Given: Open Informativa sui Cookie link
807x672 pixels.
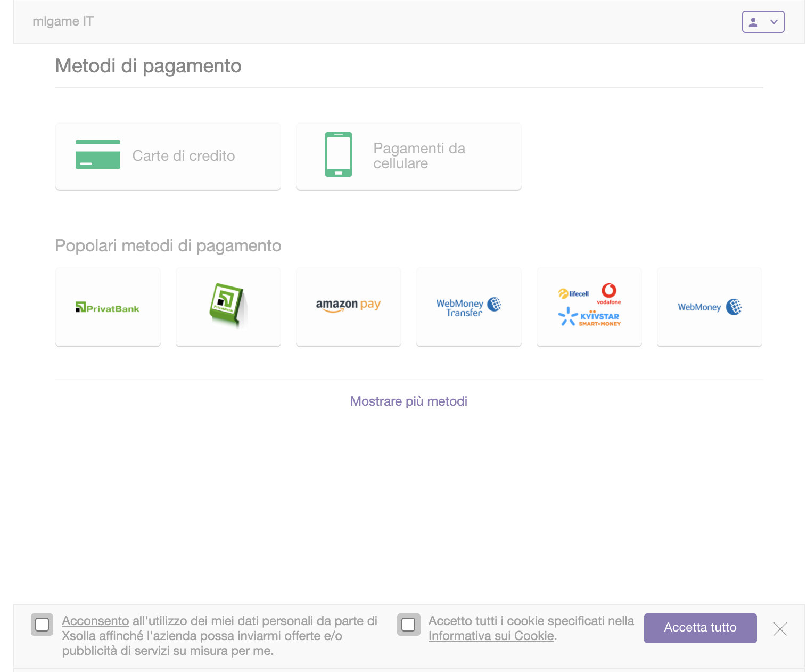Looking at the screenshot, I should pyautogui.click(x=491, y=636).
